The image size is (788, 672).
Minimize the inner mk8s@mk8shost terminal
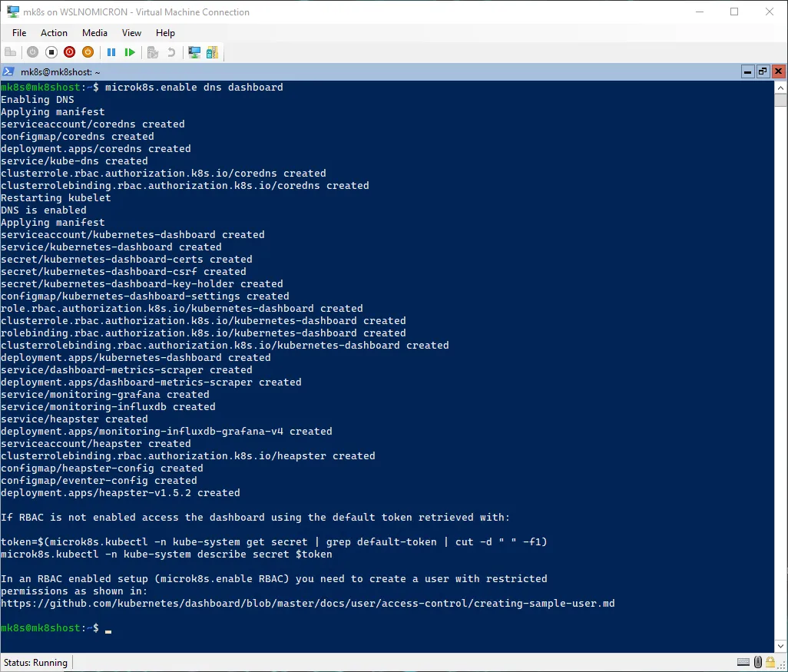[x=747, y=71]
